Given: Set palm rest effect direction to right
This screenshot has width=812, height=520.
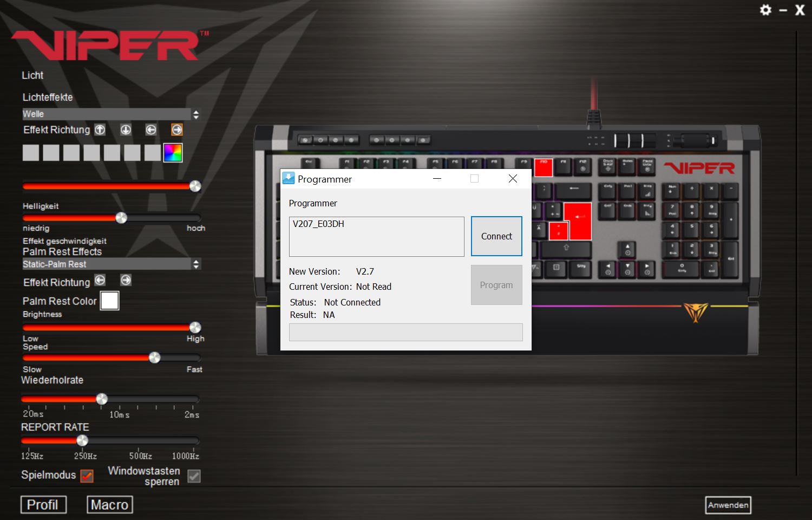Looking at the screenshot, I should tap(125, 281).
